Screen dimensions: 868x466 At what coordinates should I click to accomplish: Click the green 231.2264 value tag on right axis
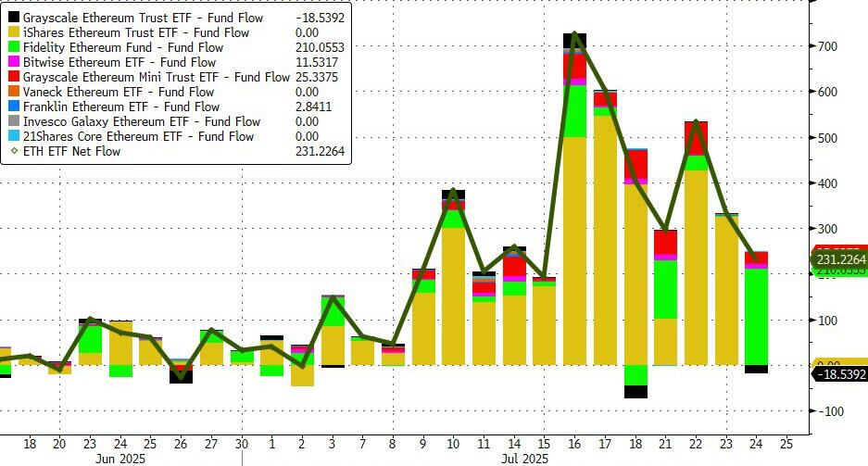(x=840, y=260)
